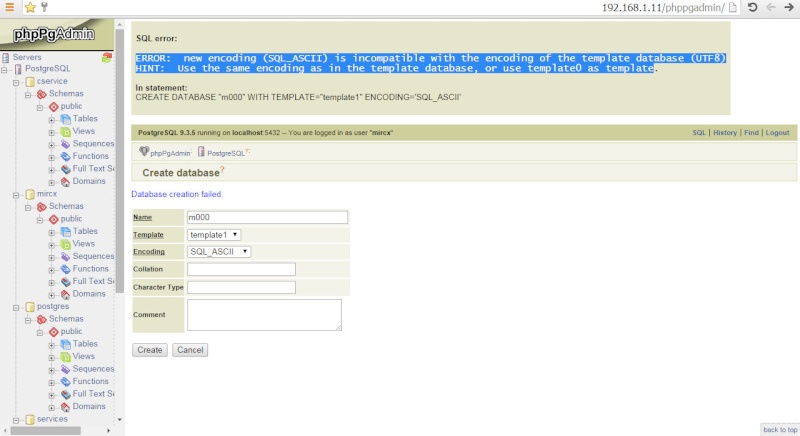Select Full Text Search under mircx
This screenshot has height=436, width=800.
pos(93,281)
